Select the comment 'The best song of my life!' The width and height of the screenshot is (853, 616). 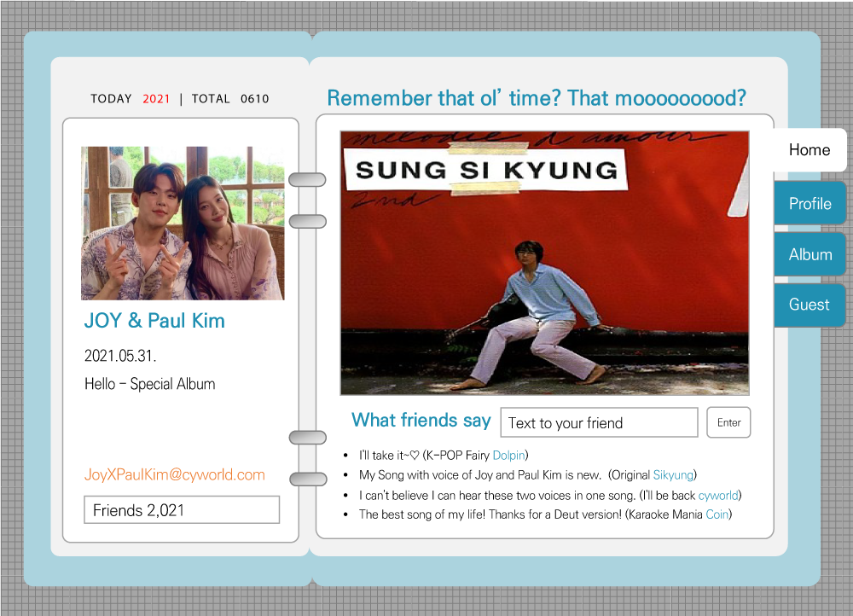[x=545, y=514]
